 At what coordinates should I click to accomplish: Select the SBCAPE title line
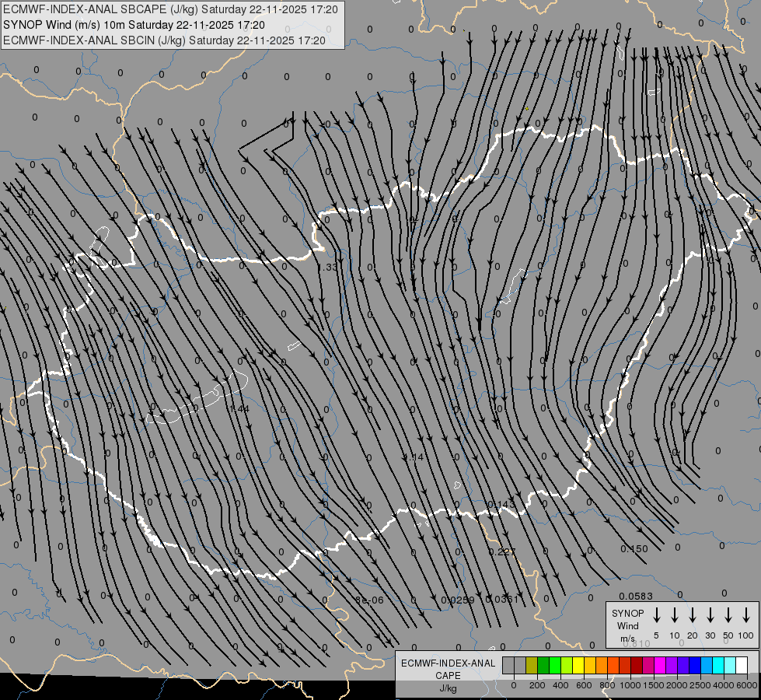[170, 9]
